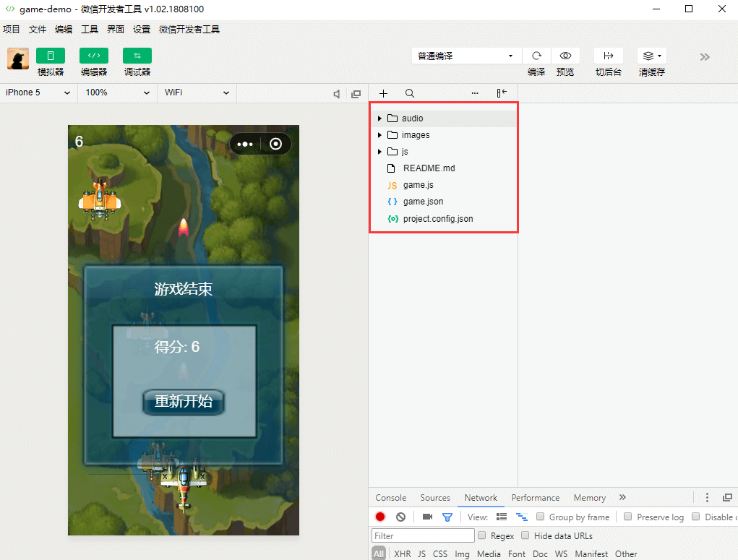Click the network Filter input field
The height and width of the screenshot is (560, 738).
pyautogui.click(x=423, y=535)
